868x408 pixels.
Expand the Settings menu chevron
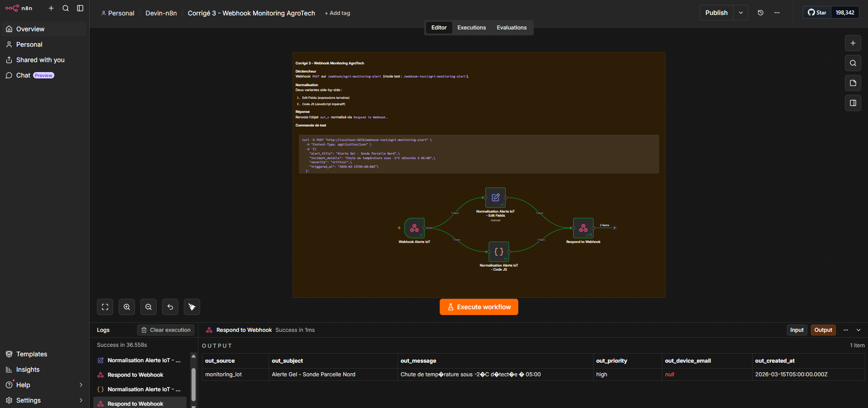click(x=81, y=400)
